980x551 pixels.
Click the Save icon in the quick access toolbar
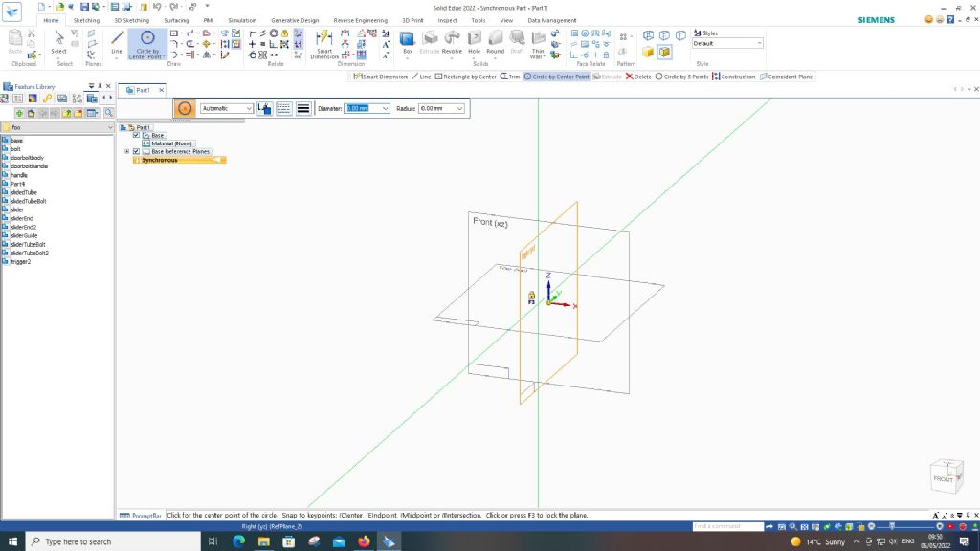pos(84,7)
